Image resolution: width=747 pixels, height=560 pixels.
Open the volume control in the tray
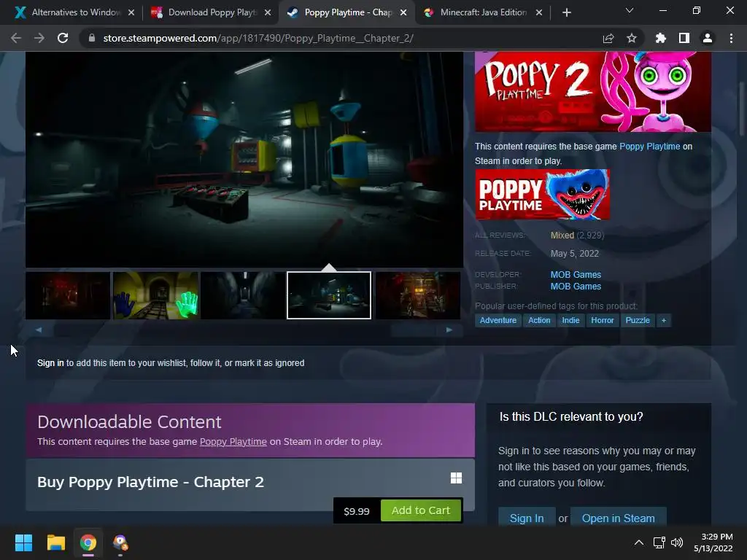tap(676, 542)
